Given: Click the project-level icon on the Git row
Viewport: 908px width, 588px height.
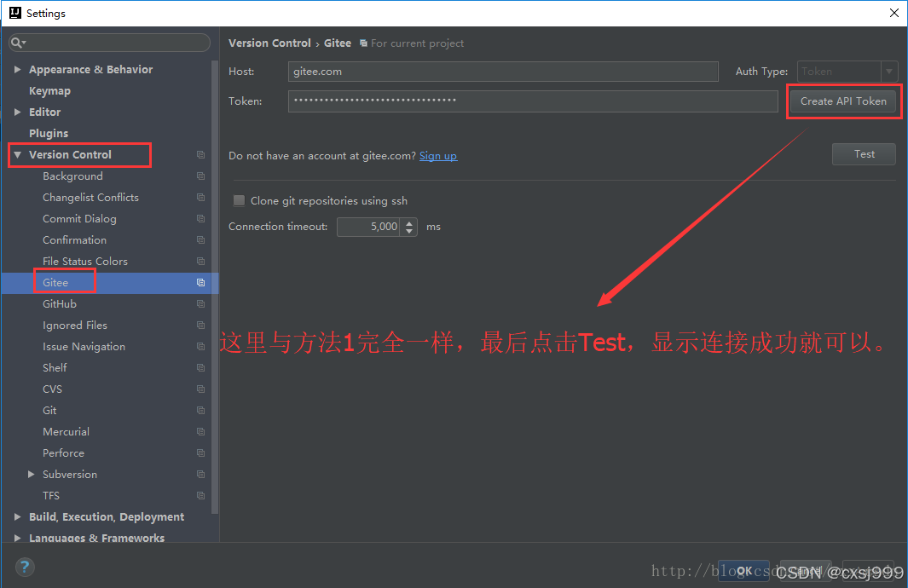Looking at the screenshot, I should pos(200,411).
